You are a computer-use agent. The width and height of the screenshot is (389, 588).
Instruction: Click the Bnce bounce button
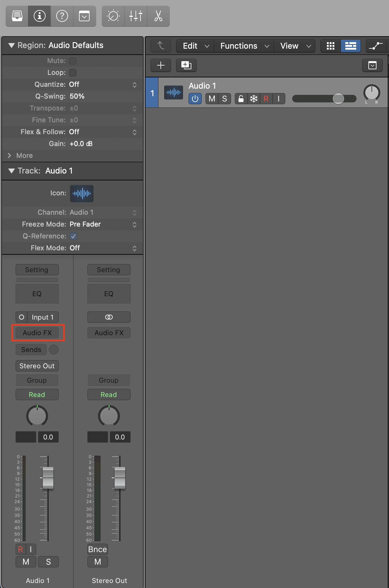tap(97, 549)
